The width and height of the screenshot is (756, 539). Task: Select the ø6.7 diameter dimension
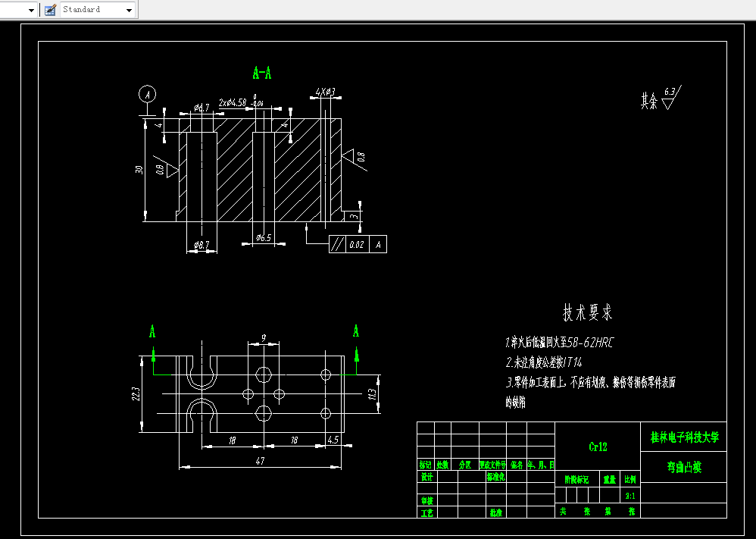201,108
